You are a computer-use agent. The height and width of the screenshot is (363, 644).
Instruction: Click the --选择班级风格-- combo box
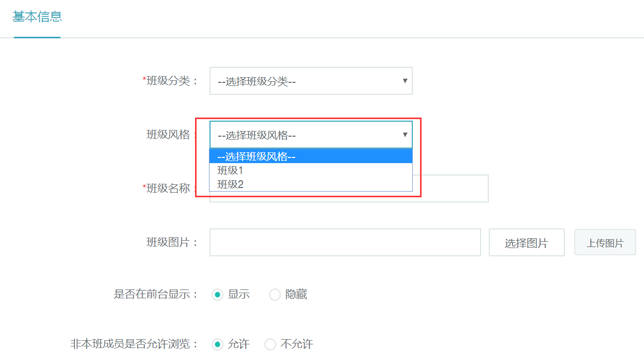pyautogui.click(x=310, y=135)
